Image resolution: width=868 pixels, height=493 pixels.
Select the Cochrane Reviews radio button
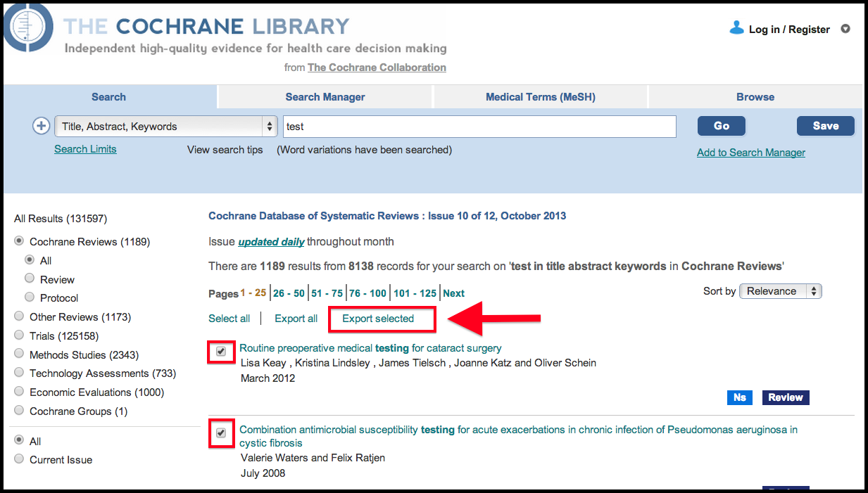tap(19, 241)
